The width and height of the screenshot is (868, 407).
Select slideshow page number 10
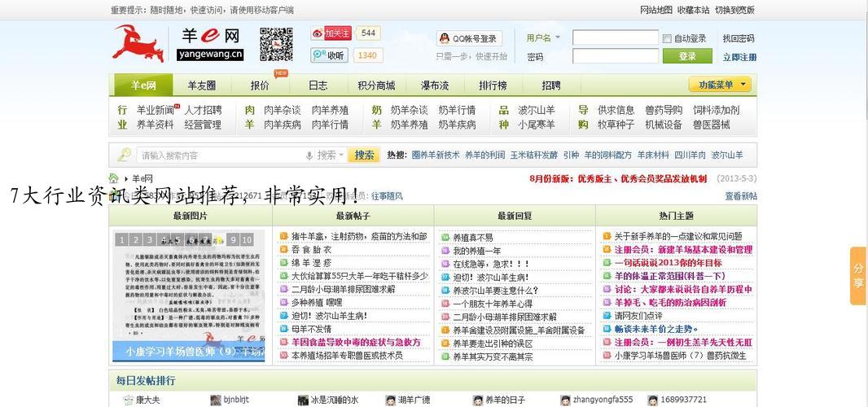pos(247,240)
